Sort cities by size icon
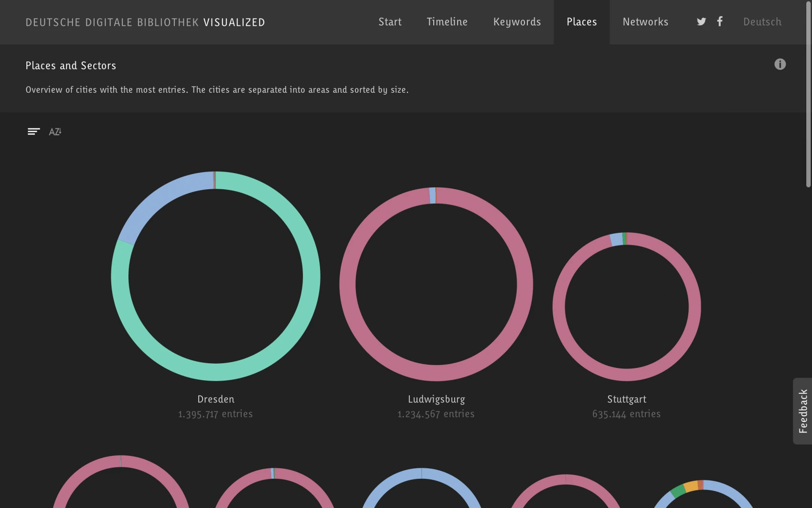Image resolution: width=812 pixels, height=508 pixels. [33, 131]
